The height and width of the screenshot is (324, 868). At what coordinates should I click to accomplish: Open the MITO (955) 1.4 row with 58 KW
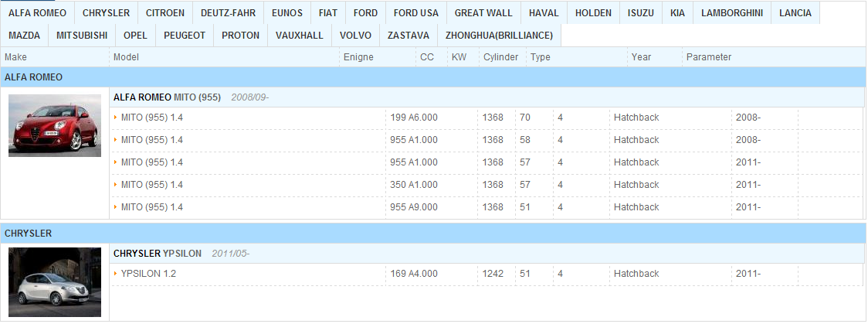tap(487, 140)
